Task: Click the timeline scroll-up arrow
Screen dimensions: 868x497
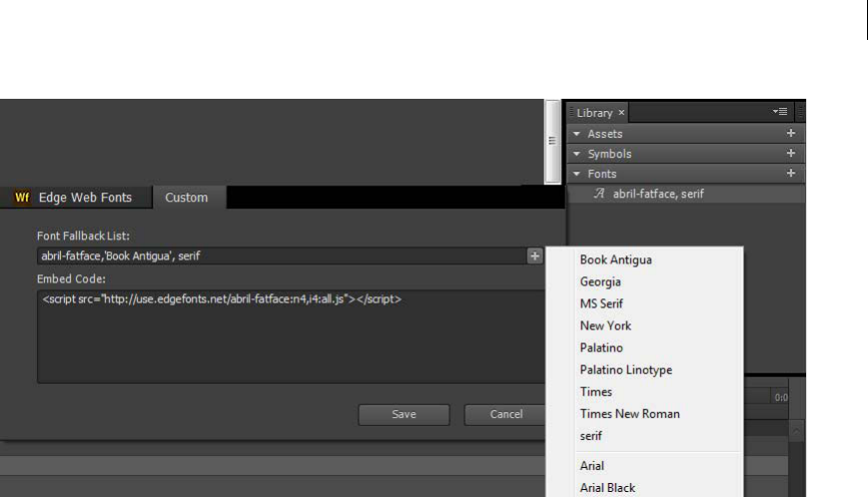Action: coord(796,431)
